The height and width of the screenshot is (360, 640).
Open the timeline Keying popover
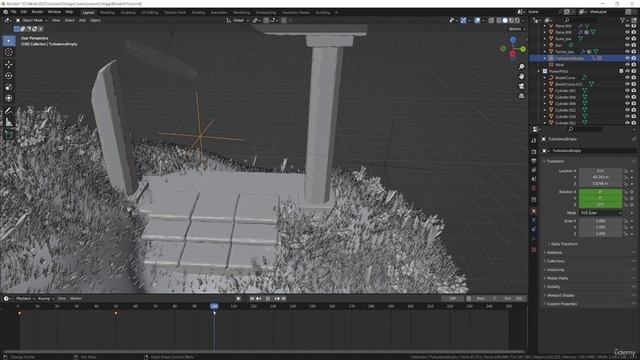point(45,299)
